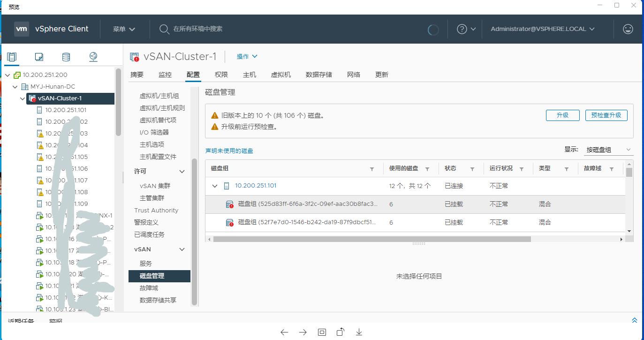Open the Storage inventory view icon
Screen dimensions: 644x340
point(66,57)
